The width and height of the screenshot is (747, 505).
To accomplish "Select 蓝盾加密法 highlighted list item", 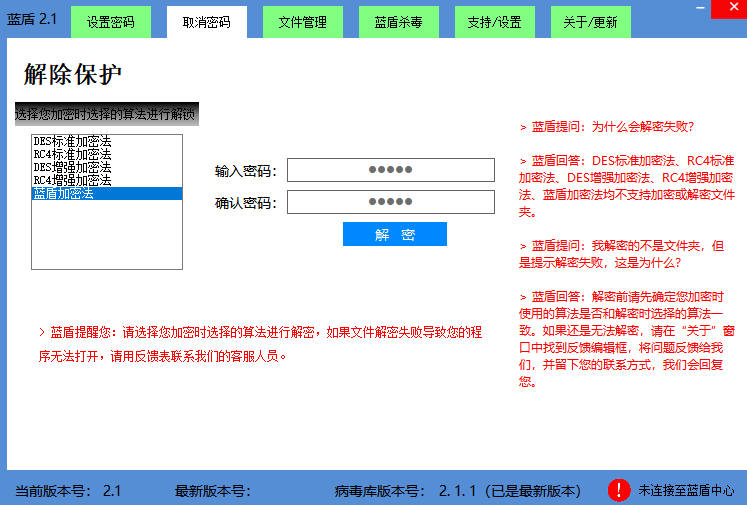I will 107,193.
